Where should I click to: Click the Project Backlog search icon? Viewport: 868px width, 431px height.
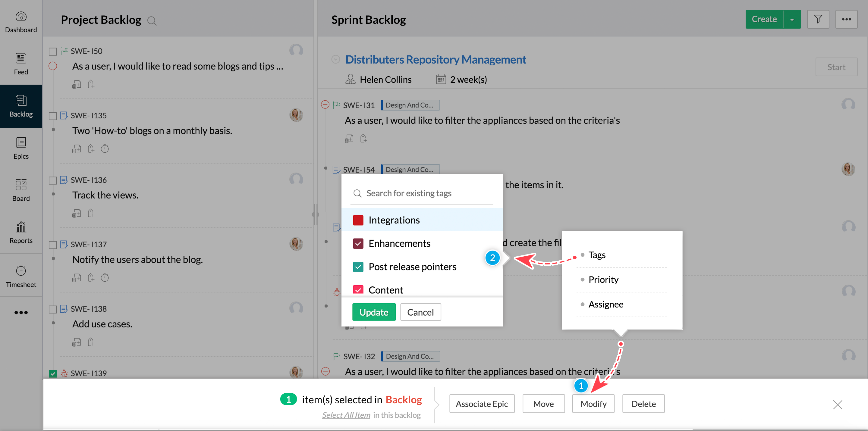coord(152,21)
